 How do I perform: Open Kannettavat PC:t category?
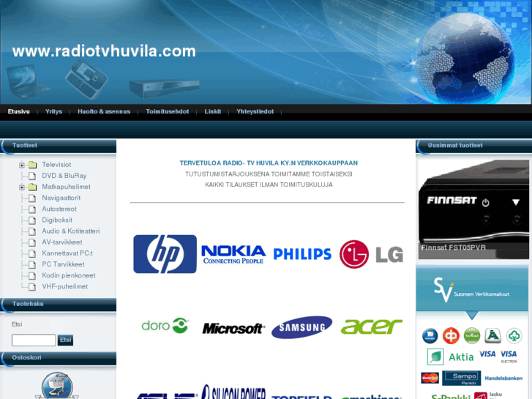tap(67, 253)
